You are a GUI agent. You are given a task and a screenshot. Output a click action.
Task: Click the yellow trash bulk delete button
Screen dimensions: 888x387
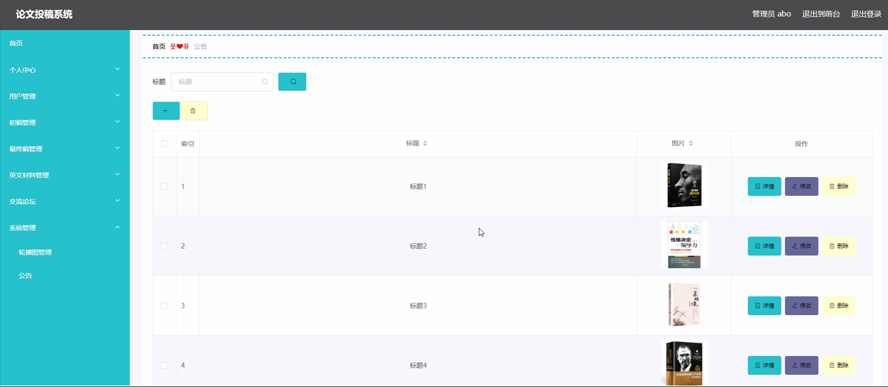(x=194, y=111)
